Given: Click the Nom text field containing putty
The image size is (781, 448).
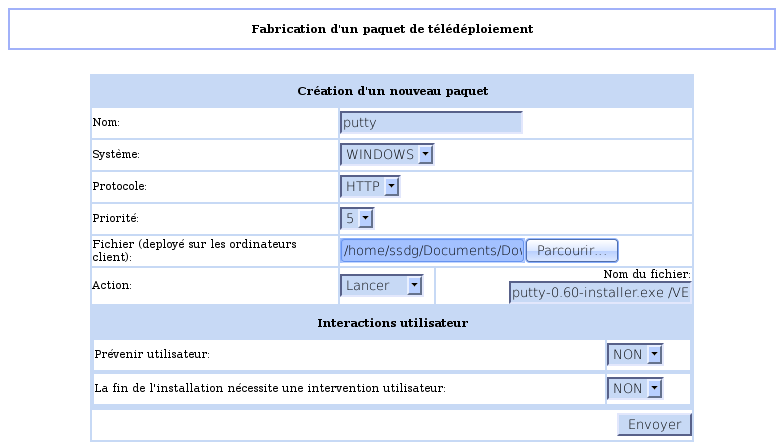Looking at the screenshot, I should 431,123.
